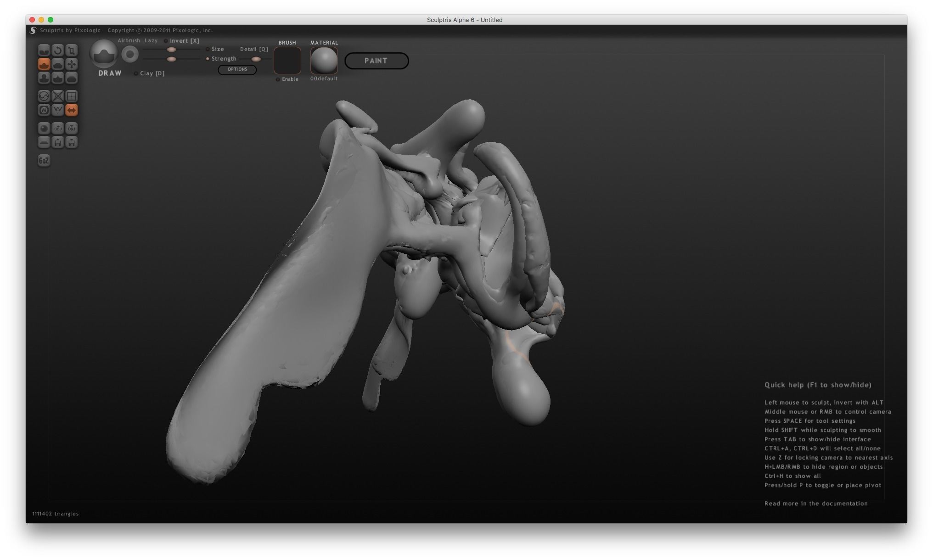Select the Pinch tool
The image size is (933, 560).
[x=57, y=78]
